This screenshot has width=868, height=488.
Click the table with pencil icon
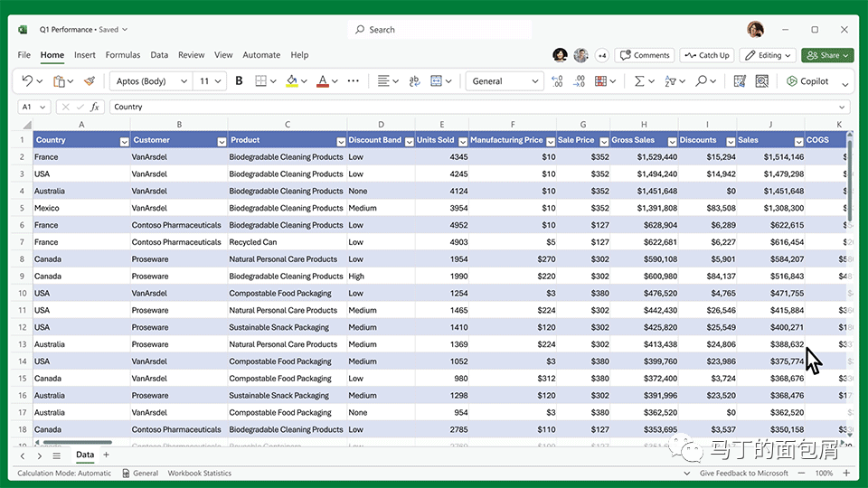740,80
